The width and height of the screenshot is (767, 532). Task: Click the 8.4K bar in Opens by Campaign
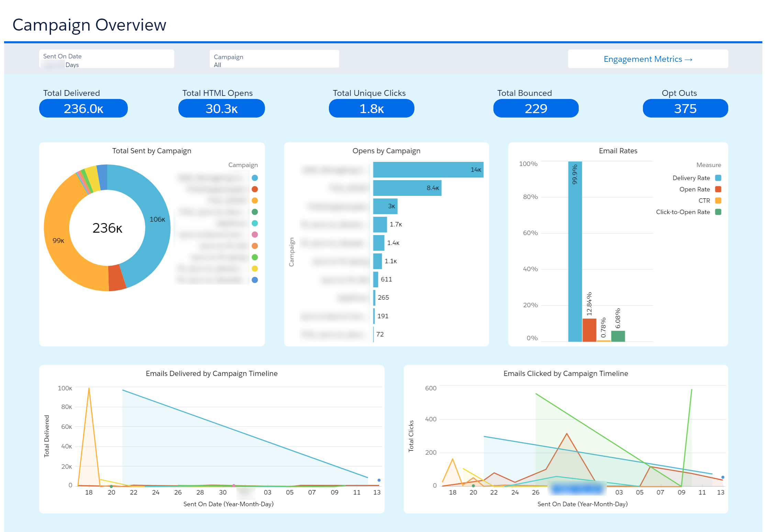tap(407, 188)
